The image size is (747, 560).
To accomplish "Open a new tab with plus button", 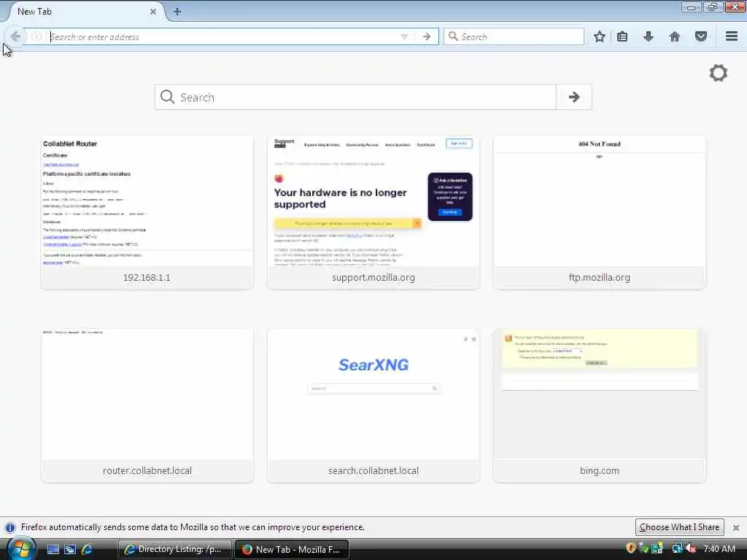I will pyautogui.click(x=177, y=12).
